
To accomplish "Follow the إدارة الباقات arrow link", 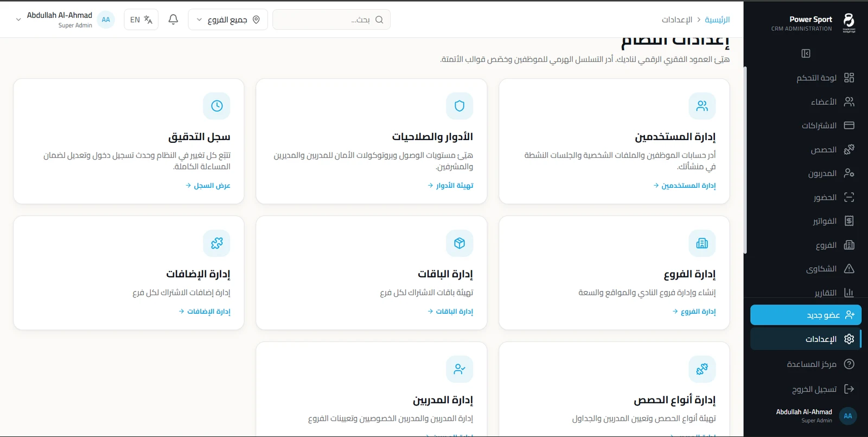I will (450, 312).
